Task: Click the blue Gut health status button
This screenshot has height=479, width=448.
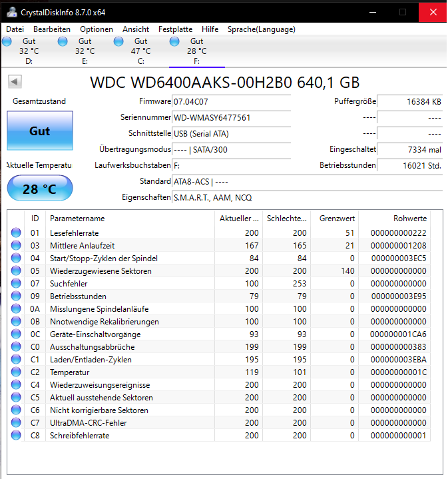Action: tap(40, 131)
